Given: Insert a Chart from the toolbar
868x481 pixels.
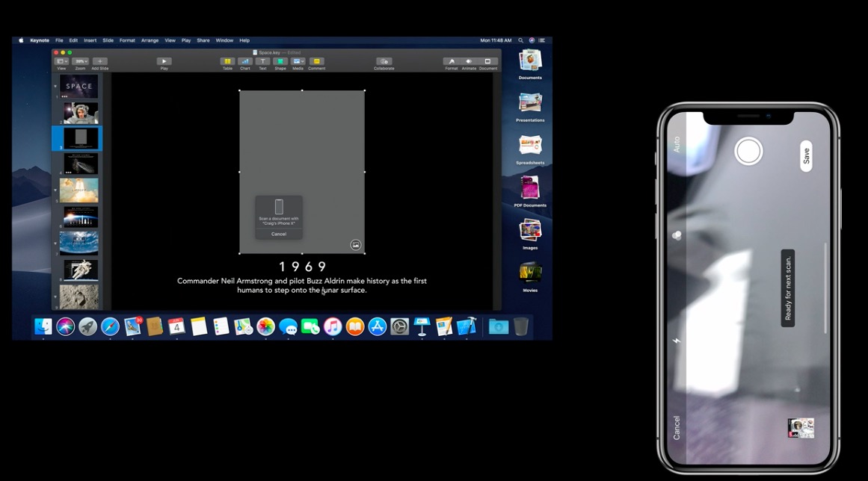Looking at the screenshot, I should [245, 61].
